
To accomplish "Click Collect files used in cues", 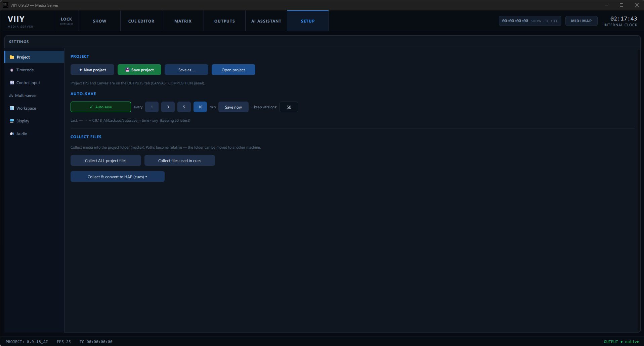I will click(180, 160).
